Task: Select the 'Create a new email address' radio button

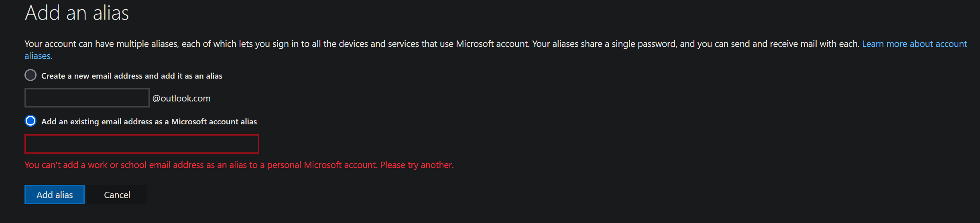Action: tap(30, 75)
